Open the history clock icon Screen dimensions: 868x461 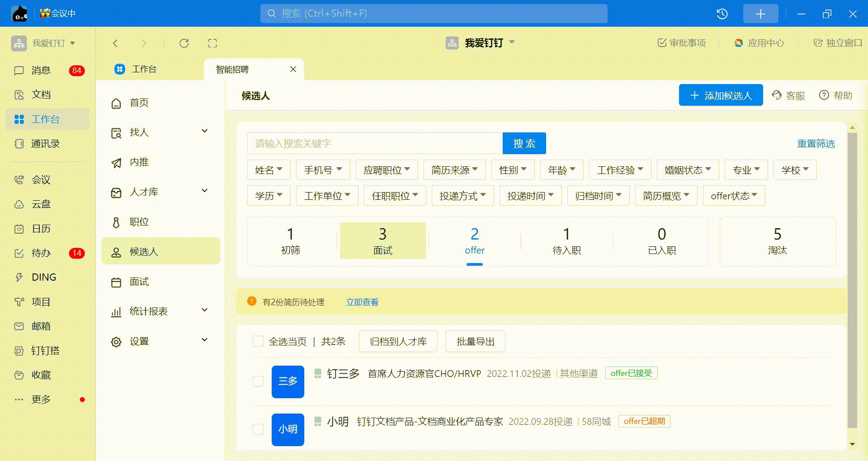click(722, 14)
